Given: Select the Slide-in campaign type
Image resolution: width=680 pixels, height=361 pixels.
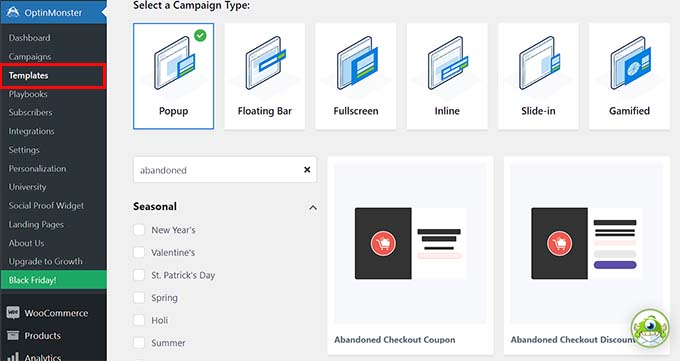Looking at the screenshot, I should (x=538, y=76).
